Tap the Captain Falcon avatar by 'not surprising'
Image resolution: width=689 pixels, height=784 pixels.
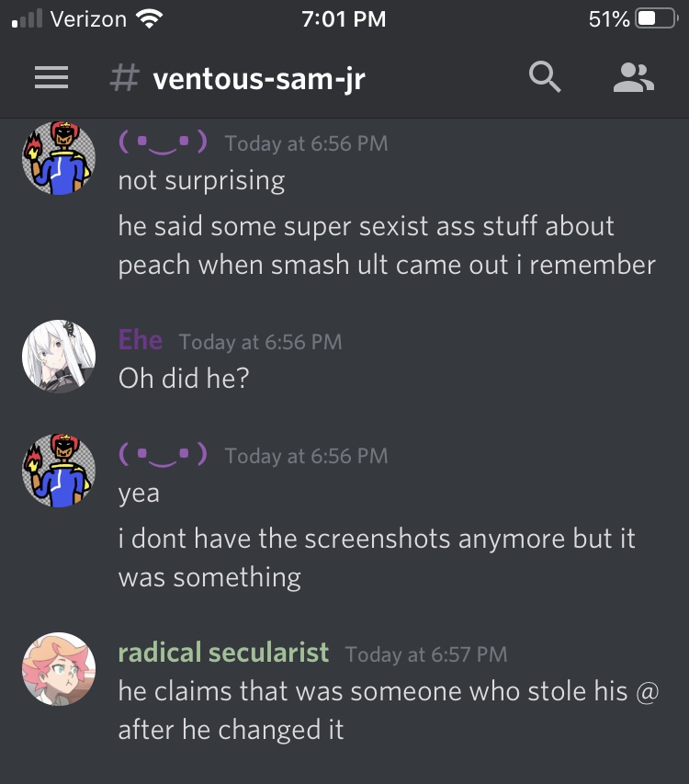pos(59,158)
